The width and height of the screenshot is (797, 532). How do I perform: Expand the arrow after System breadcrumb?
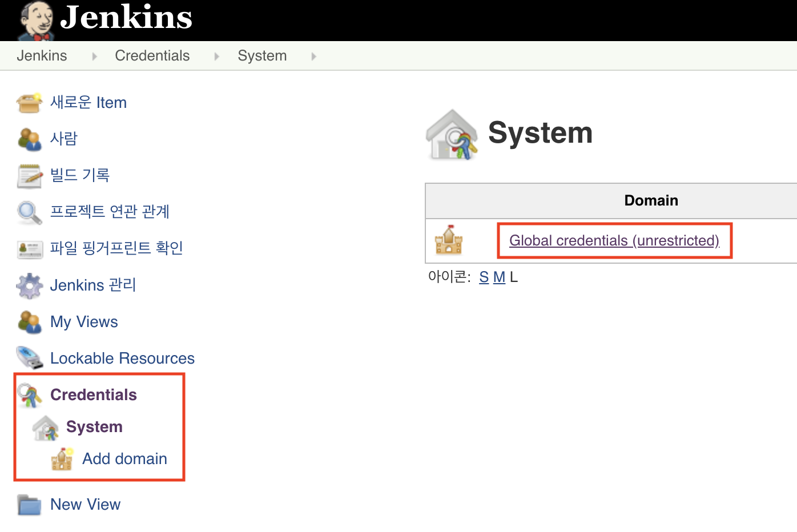[314, 57]
